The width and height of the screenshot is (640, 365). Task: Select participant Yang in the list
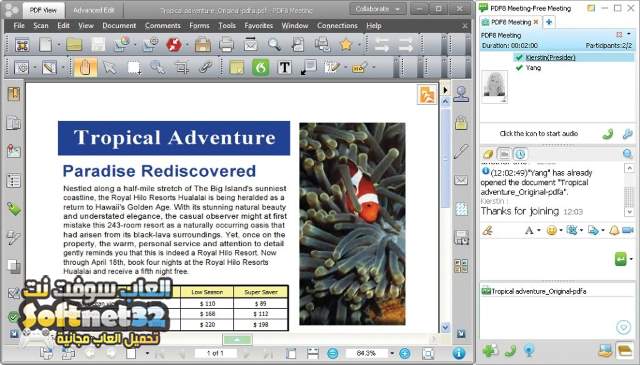point(533,68)
